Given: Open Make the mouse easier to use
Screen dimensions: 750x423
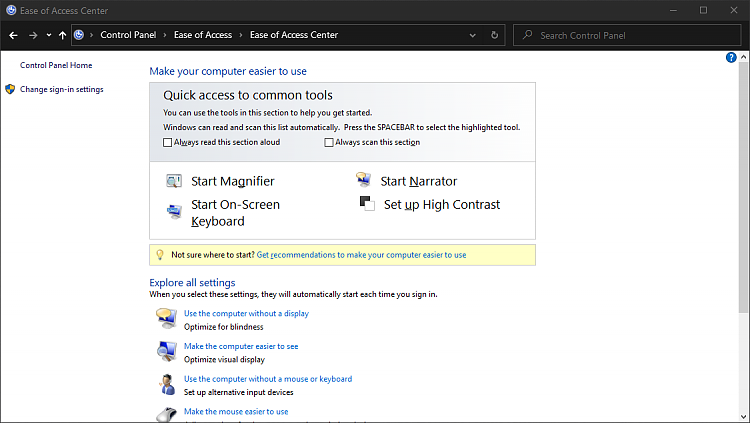Looking at the screenshot, I should click(x=236, y=412).
